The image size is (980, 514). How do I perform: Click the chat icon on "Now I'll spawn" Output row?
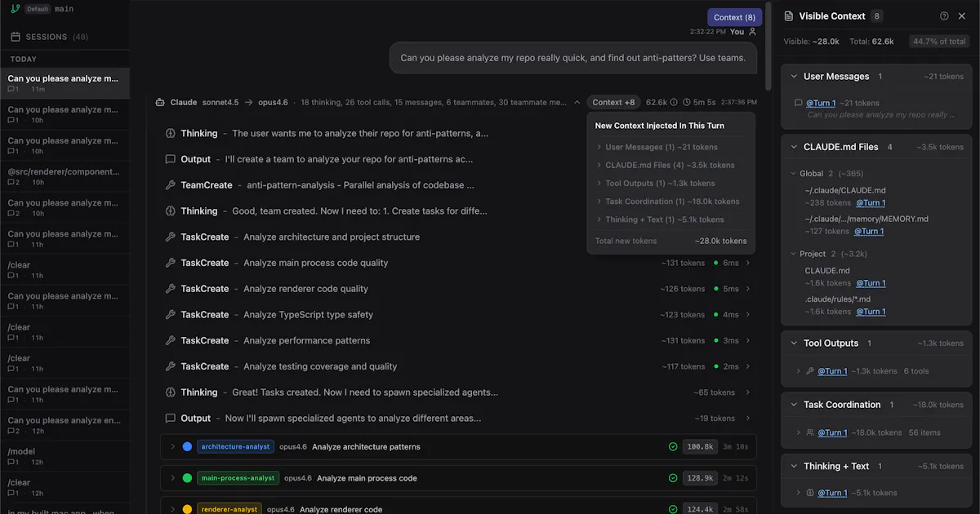(x=171, y=419)
